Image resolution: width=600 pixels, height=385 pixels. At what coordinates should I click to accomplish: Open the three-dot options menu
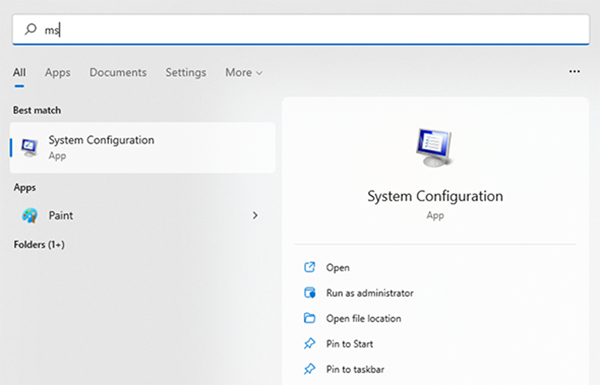coord(574,72)
